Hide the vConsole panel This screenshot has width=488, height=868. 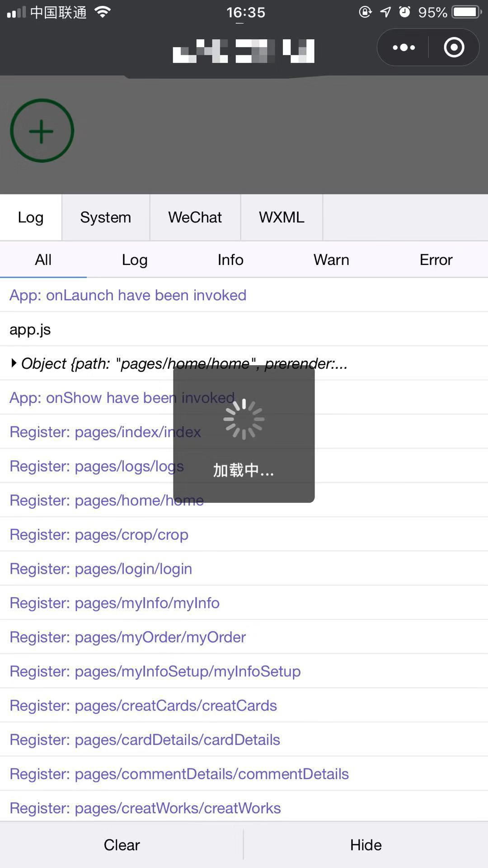tap(366, 845)
